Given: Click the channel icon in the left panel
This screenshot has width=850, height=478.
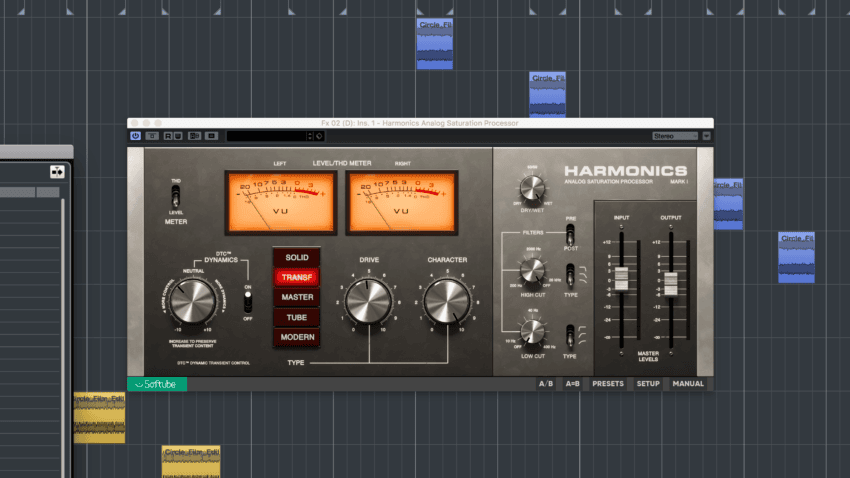Looking at the screenshot, I should (x=57, y=172).
